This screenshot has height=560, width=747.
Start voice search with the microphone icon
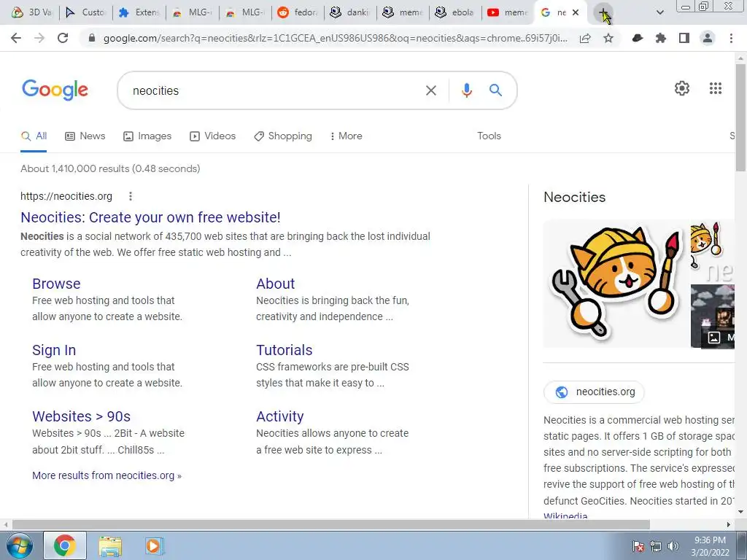467,90
